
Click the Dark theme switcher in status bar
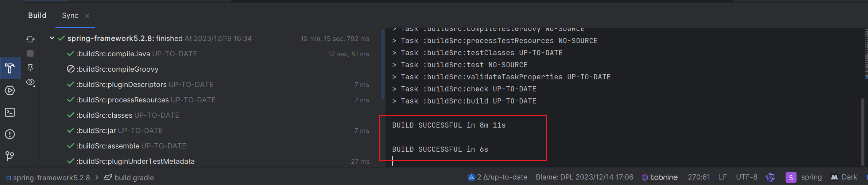pos(844,177)
